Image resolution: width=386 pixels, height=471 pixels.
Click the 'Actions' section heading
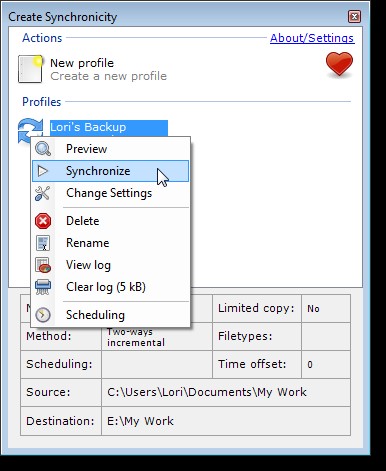point(42,38)
